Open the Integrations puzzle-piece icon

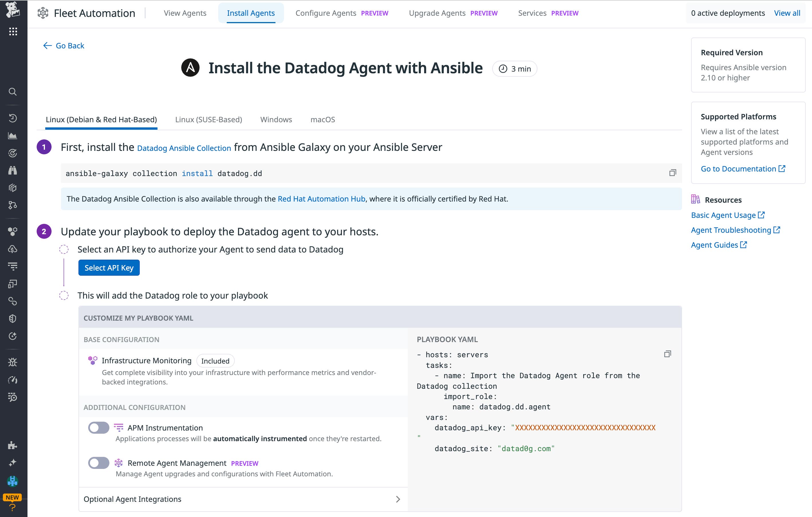coord(13,445)
